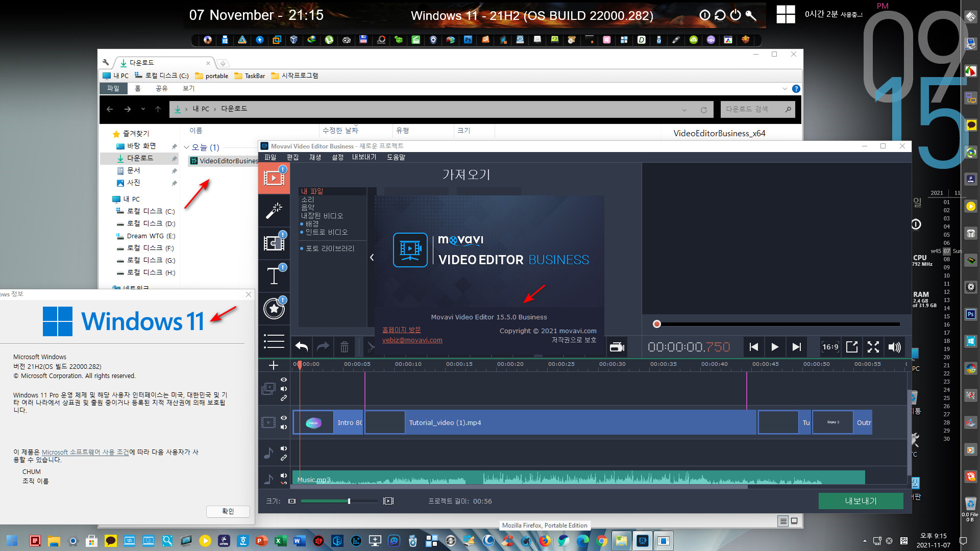Select Tutorial_video (1).mp4 clip on timeline
This screenshot has width=980, height=551.
[x=560, y=422]
